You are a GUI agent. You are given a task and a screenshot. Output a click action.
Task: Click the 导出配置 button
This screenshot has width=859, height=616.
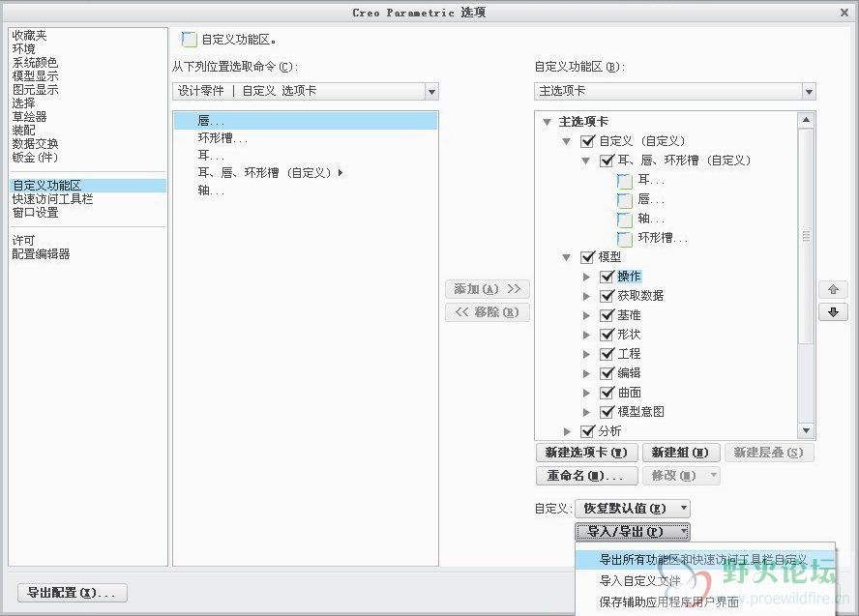tap(73, 593)
